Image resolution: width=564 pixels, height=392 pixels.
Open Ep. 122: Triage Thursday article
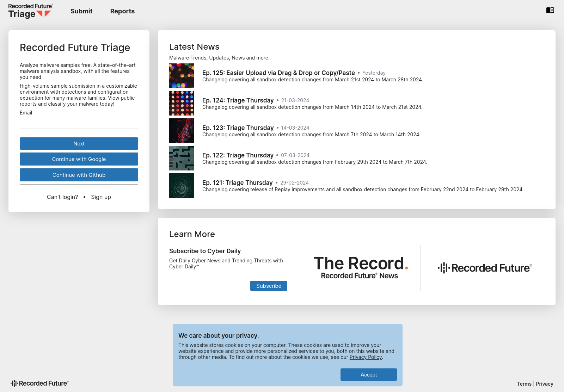point(238,155)
